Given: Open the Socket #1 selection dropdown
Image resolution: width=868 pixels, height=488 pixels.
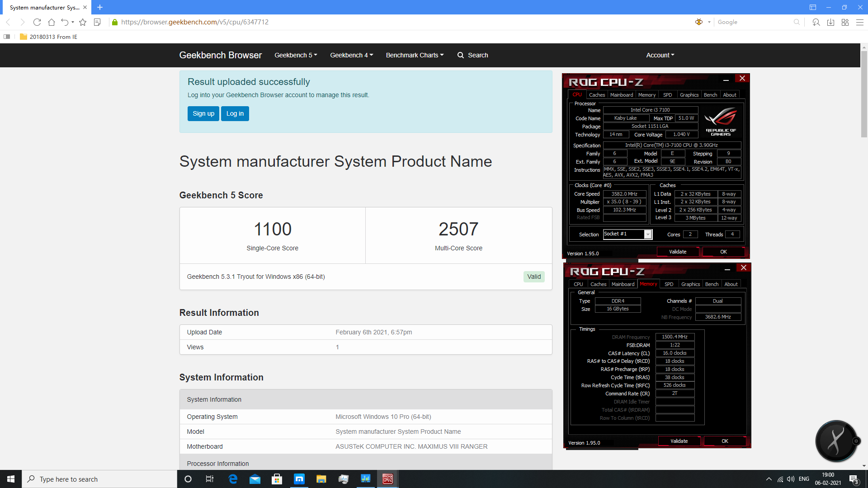Looking at the screenshot, I should [x=627, y=234].
